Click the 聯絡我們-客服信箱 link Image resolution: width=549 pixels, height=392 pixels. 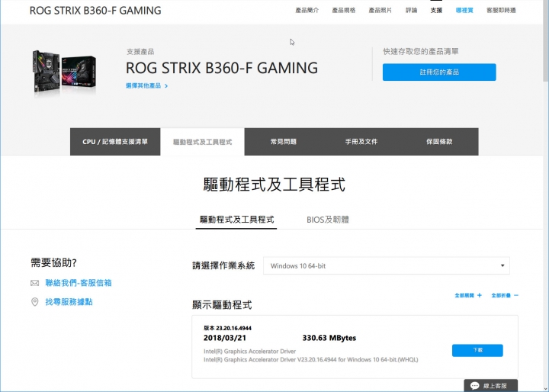tap(79, 283)
